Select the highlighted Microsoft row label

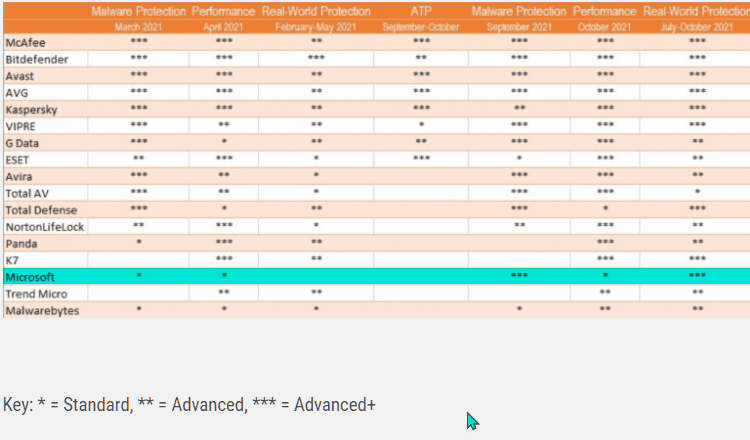point(30,277)
